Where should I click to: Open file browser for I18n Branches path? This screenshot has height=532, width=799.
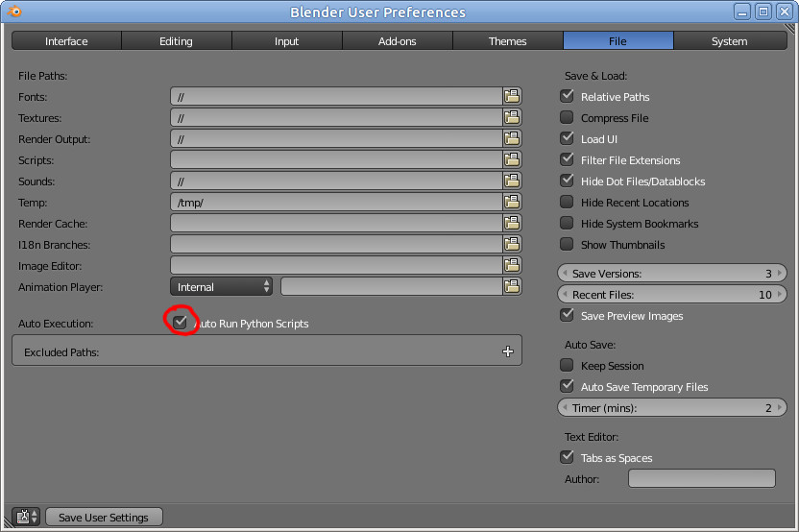tap(512, 244)
